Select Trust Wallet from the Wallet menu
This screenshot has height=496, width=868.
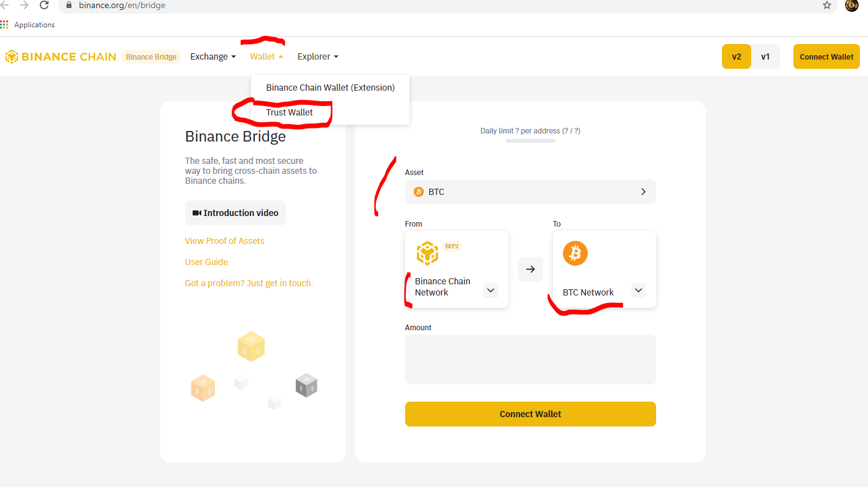290,112
